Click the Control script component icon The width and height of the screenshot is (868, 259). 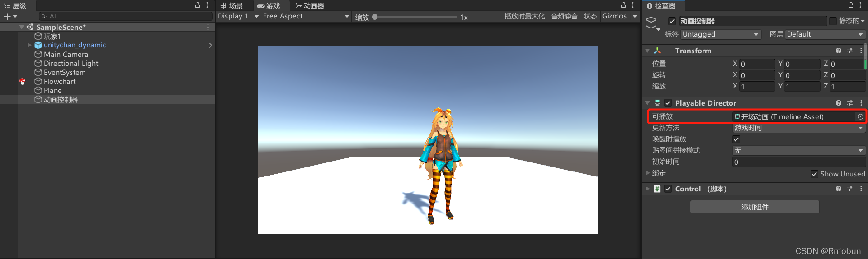tap(657, 189)
